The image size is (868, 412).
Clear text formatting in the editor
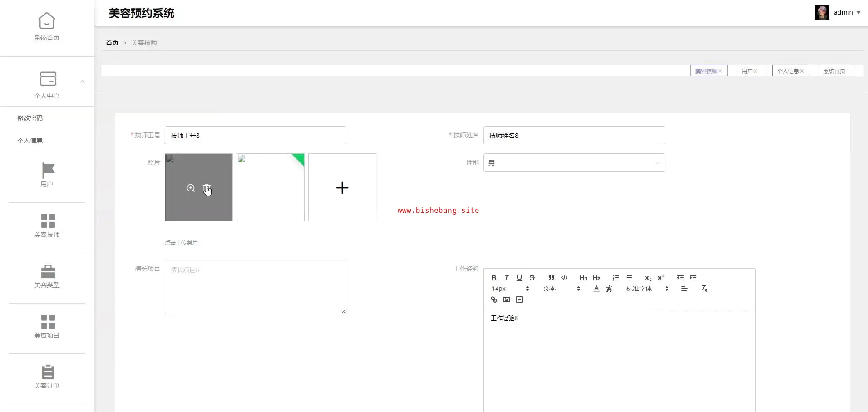click(704, 289)
